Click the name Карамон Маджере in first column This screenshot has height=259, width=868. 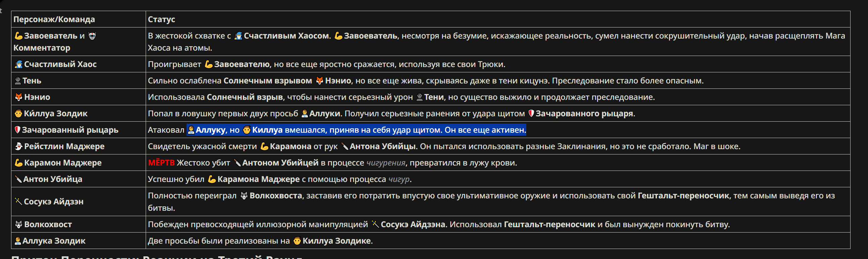tap(63, 163)
